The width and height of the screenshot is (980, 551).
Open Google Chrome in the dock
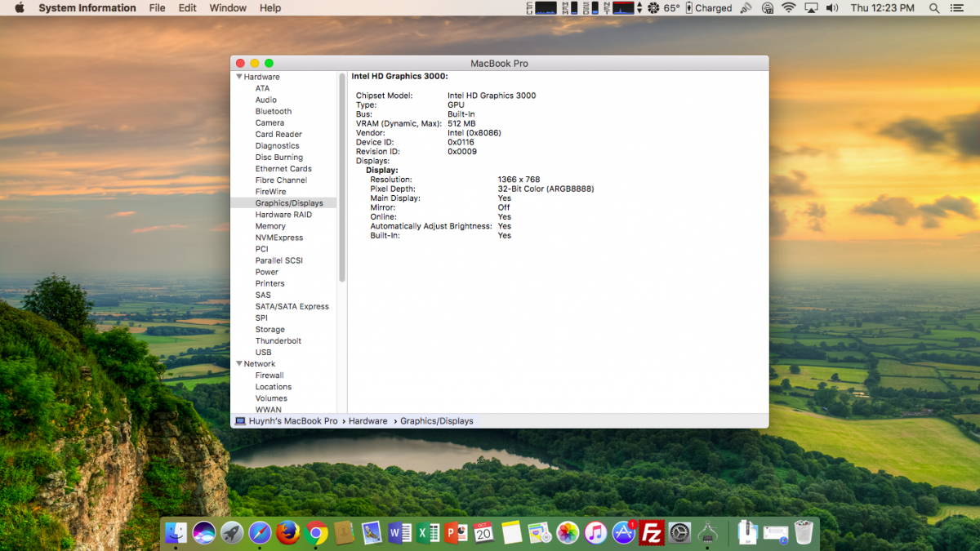(315, 533)
